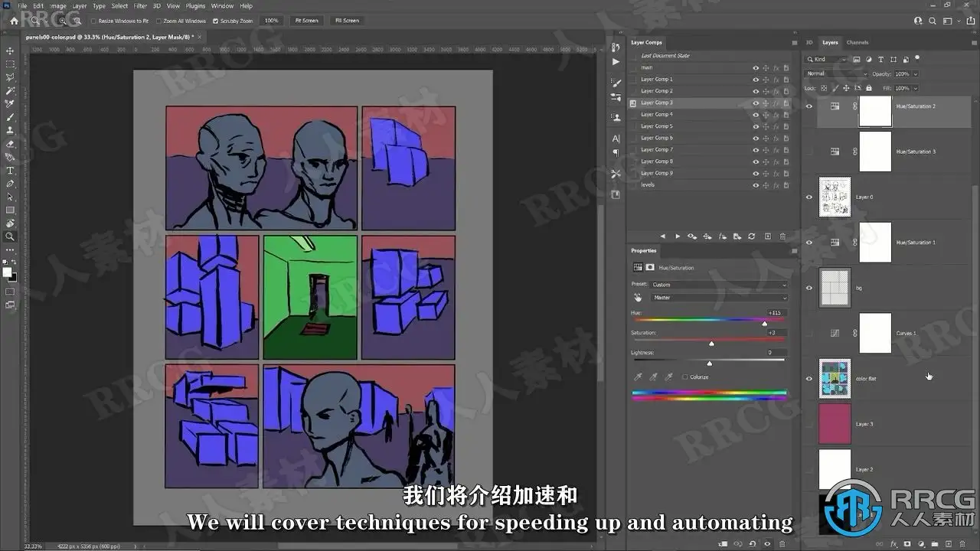Screen dimensions: 980x551
Task: Select the Move tool
Action: (10, 51)
